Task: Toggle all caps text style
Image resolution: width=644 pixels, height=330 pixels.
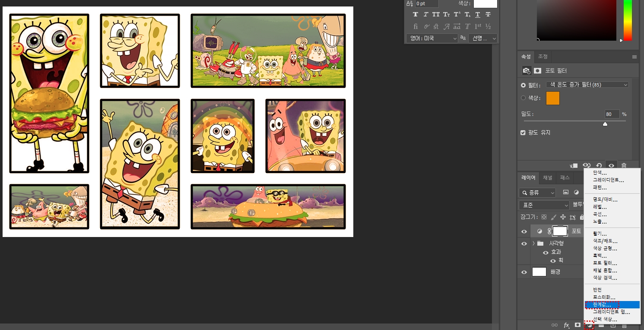Action: point(436,15)
